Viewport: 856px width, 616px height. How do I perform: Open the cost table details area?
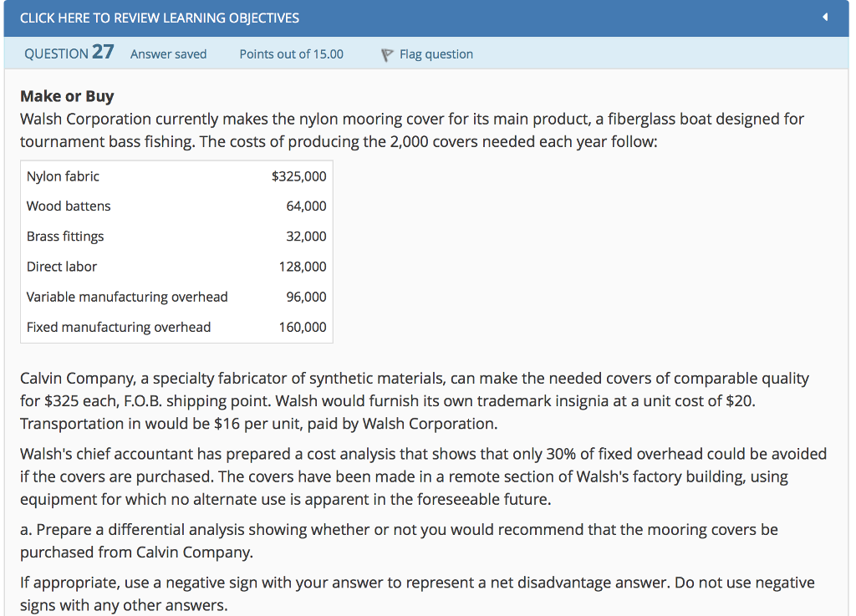(176, 252)
